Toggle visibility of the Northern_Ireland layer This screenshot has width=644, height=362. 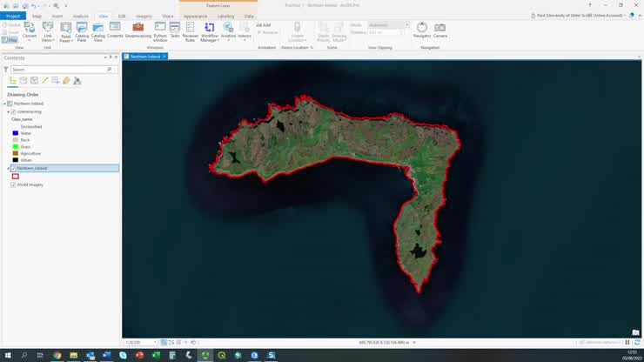click(13, 168)
